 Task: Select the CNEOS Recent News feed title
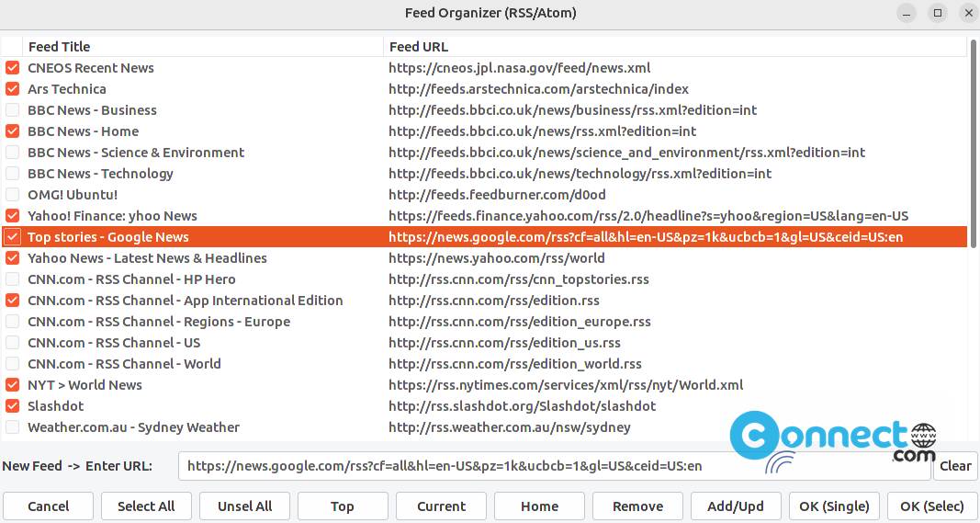[x=91, y=68]
